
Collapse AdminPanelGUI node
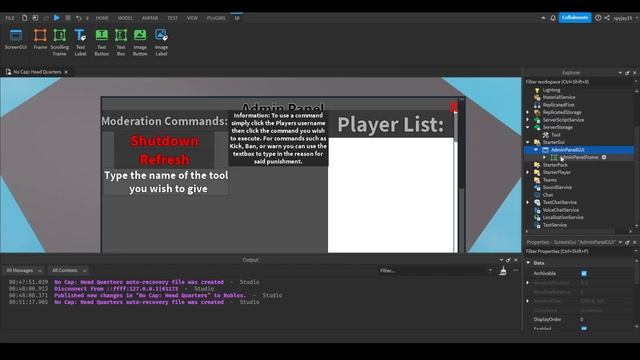[x=536, y=150]
